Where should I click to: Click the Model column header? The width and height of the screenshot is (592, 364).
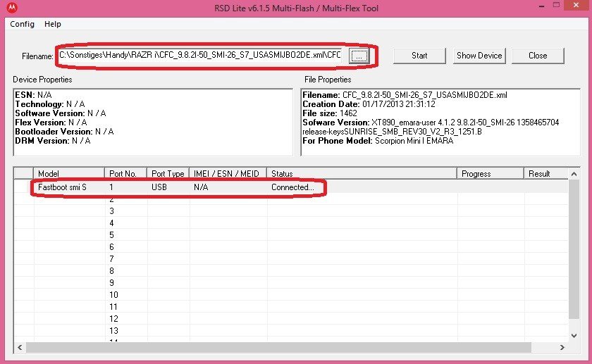pos(69,173)
